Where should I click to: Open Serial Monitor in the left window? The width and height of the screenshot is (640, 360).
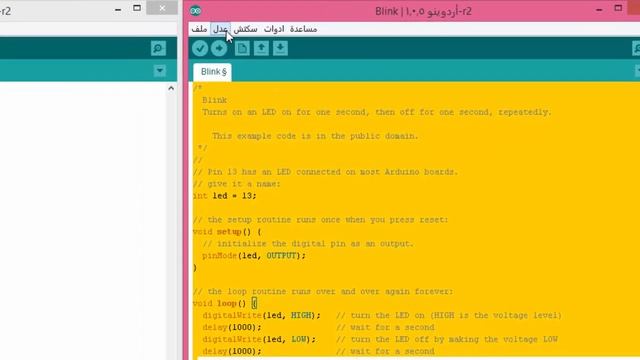tap(158, 48)
